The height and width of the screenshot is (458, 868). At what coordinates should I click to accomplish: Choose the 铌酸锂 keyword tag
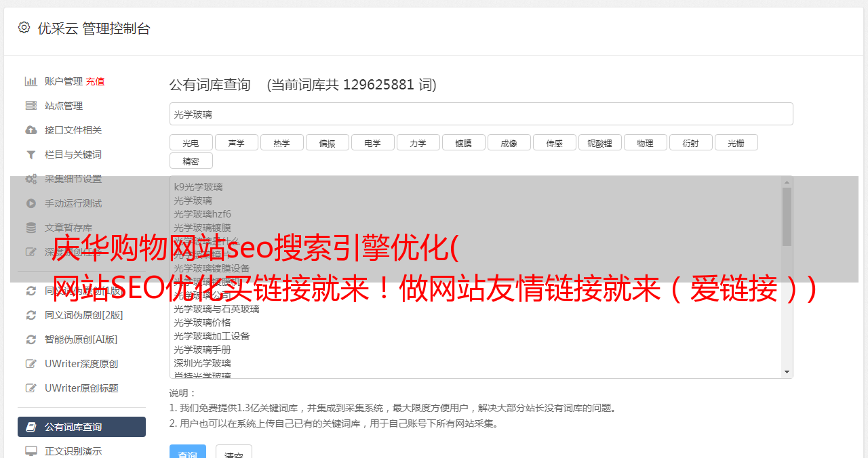tap(599, 142)
